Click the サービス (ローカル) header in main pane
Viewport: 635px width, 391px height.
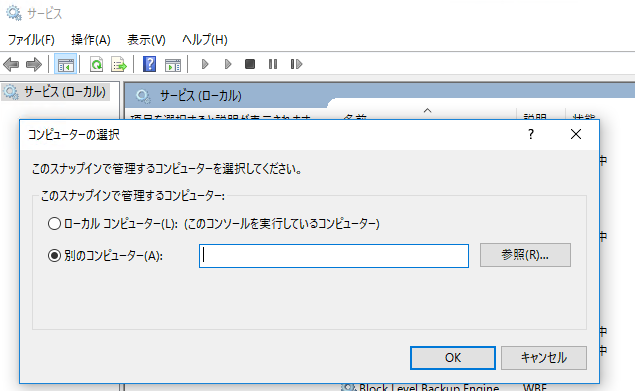(x=201, y=96)
